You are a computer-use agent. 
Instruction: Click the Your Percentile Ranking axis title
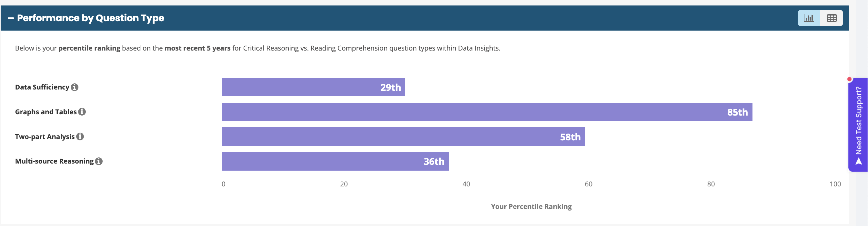point(531,206)
